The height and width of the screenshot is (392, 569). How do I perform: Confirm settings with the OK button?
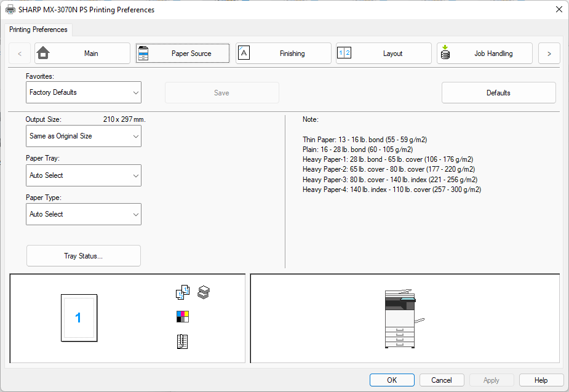[392, 380]
